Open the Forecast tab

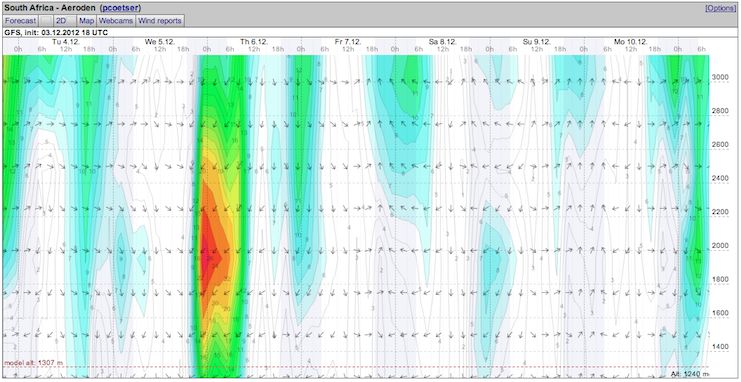[21, 21]
